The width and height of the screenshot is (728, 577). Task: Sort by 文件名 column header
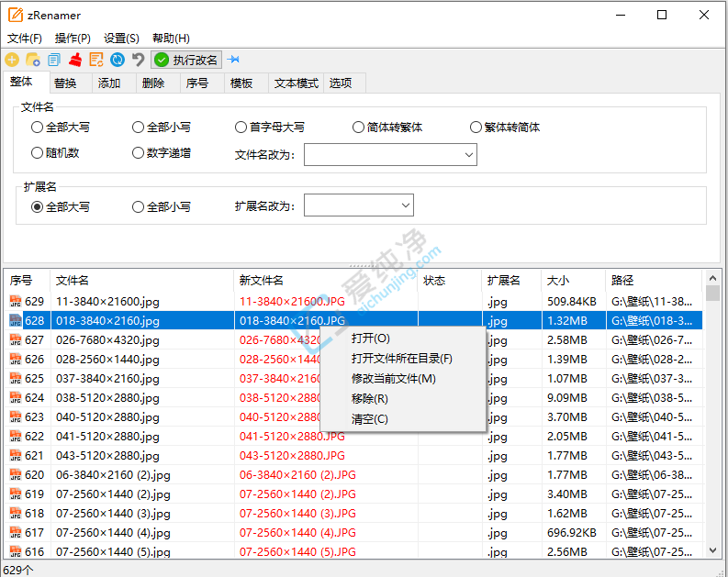coord(141,280)
